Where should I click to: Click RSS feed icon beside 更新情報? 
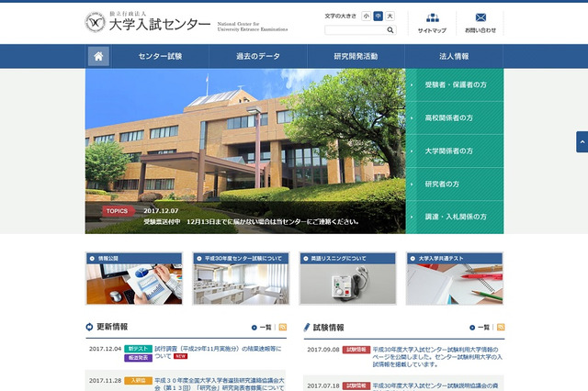pyautogui.click(x=283, y=327)
